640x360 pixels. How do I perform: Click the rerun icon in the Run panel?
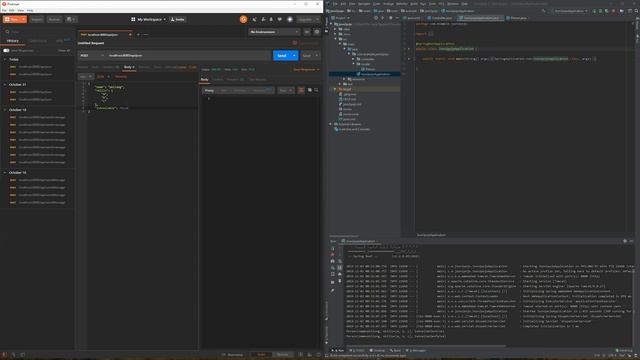(333, 248)
